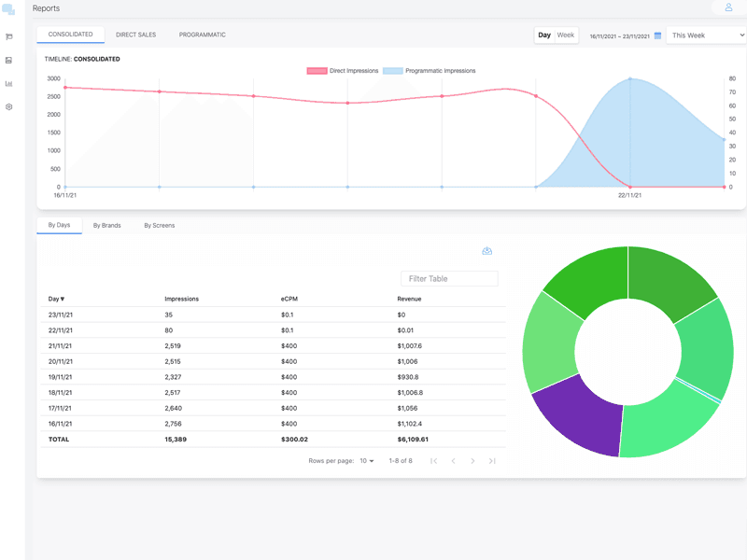This screenshot has width=747, height=560.
Task: Sort by the Revenue column header
Action: click(409, 299)
